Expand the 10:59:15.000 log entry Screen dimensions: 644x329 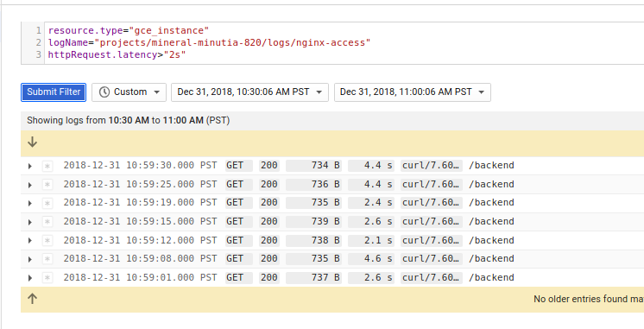[x=30, y=222]
